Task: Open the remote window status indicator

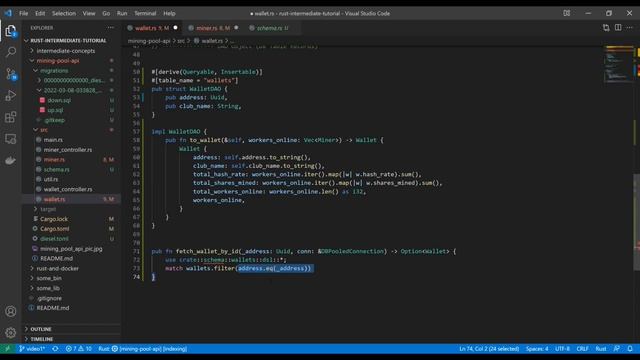Action: pos(7,349)
